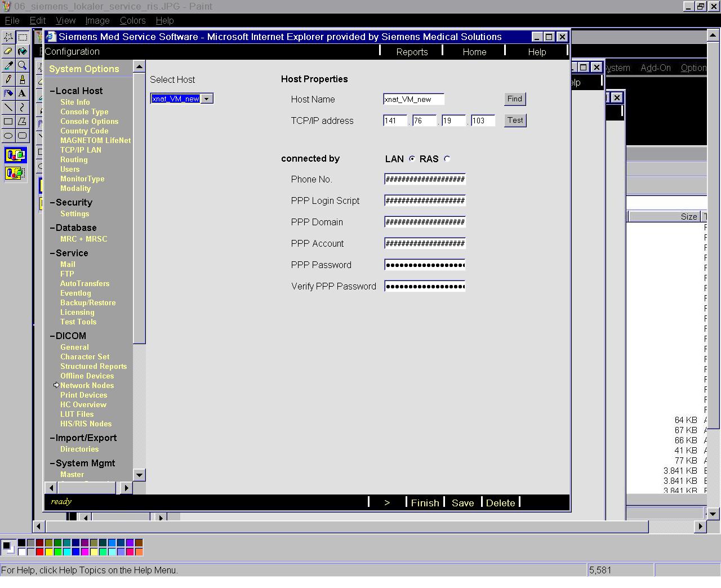This screenshot has width=721, height=588.
Task: Select the RAS connection radio button
Action: [447, 159]
